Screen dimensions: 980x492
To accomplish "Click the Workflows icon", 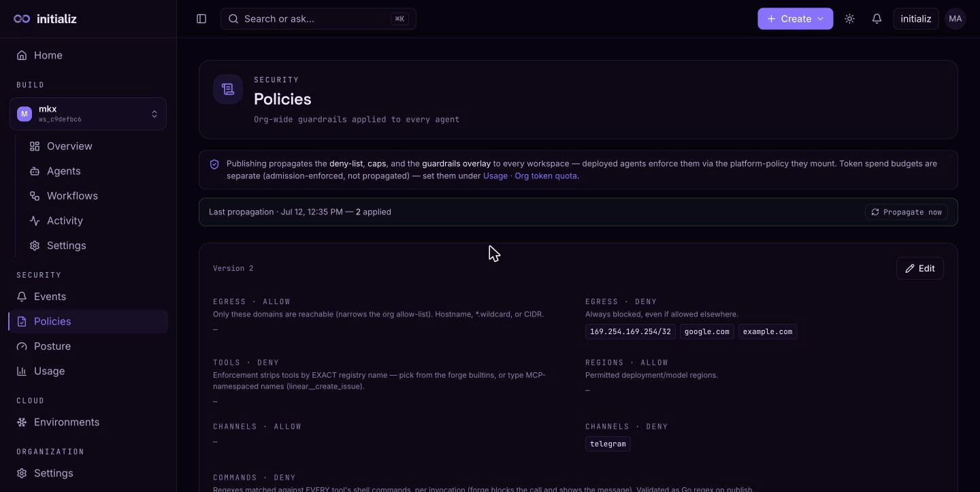I will pyautogui.click(x=35, y=196).
